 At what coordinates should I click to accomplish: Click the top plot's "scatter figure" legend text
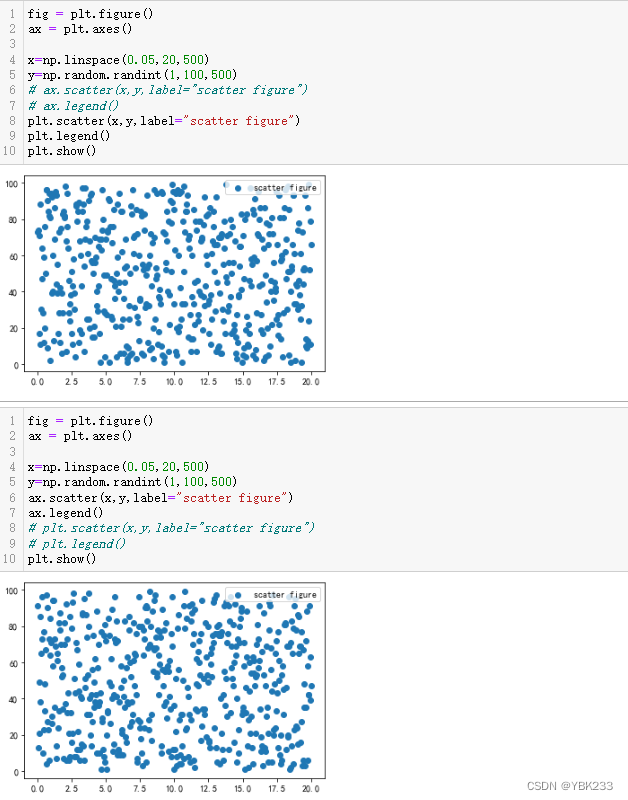pos(285,188)
